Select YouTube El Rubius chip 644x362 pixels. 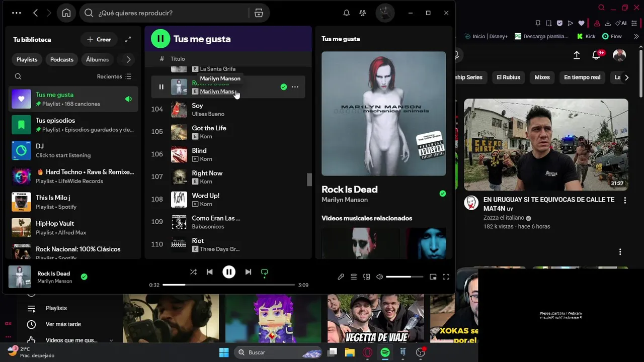(508, 77)
